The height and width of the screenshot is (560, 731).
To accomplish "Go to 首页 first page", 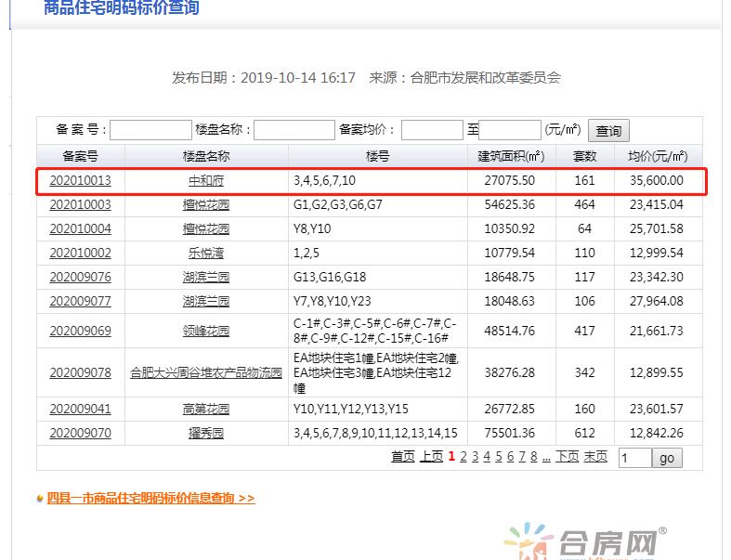I will coord(402,456).
